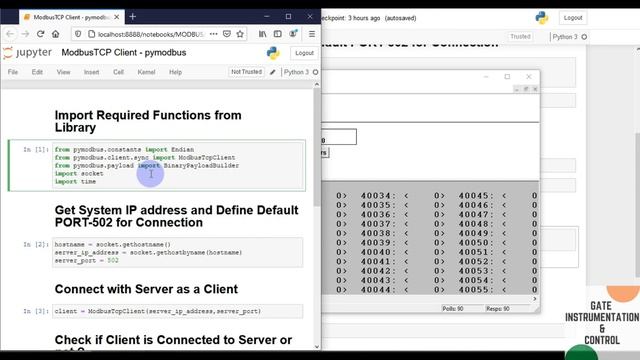This screenshot has width=640, height=360.
Task: Click register 40050 in Modbus window
Action: (x=476, y=243)
